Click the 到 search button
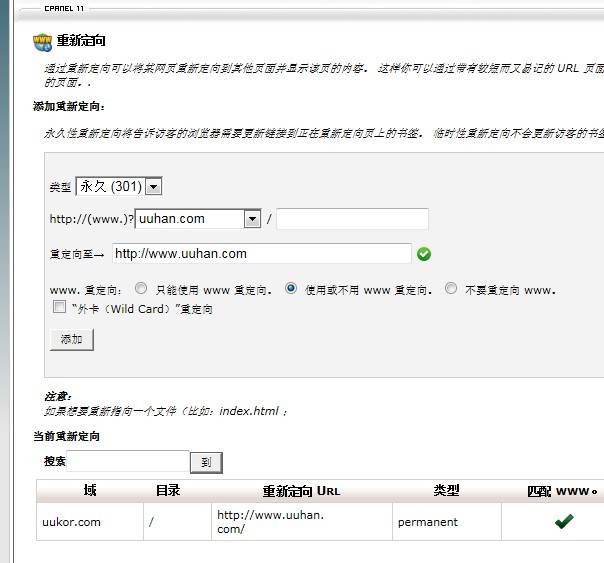This screenshot has width=604, height=563. click(206, 462)
